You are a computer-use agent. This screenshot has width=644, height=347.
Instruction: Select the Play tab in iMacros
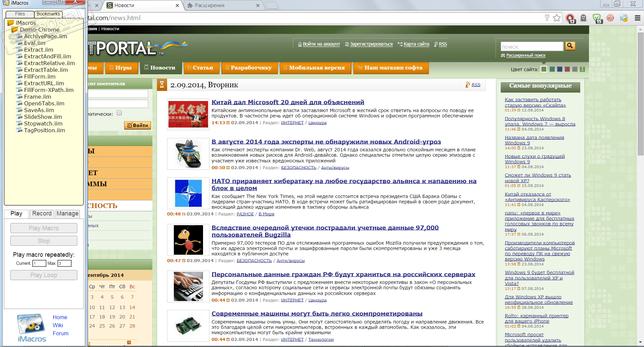tap(16, 213)
